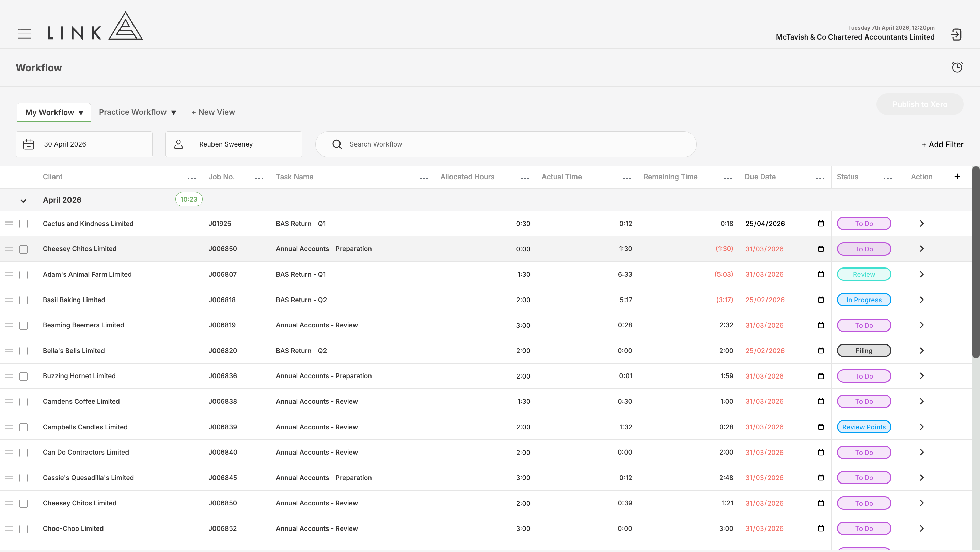
Task: Click the calendar icon in the 30 April 2026 field
Action: point(29,144)
